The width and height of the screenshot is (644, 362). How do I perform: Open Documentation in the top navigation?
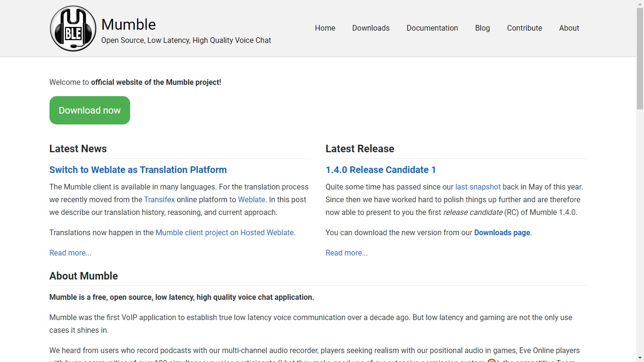coord(432,28)
